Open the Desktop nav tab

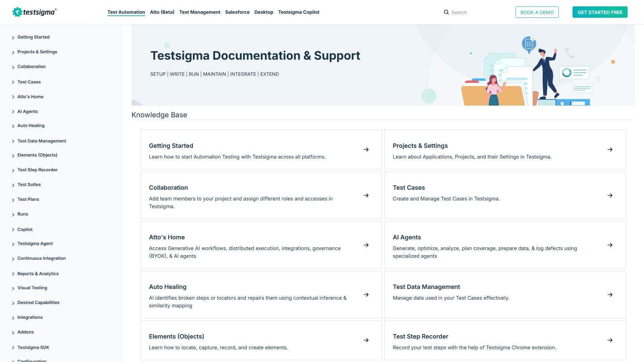coord(264,12)
